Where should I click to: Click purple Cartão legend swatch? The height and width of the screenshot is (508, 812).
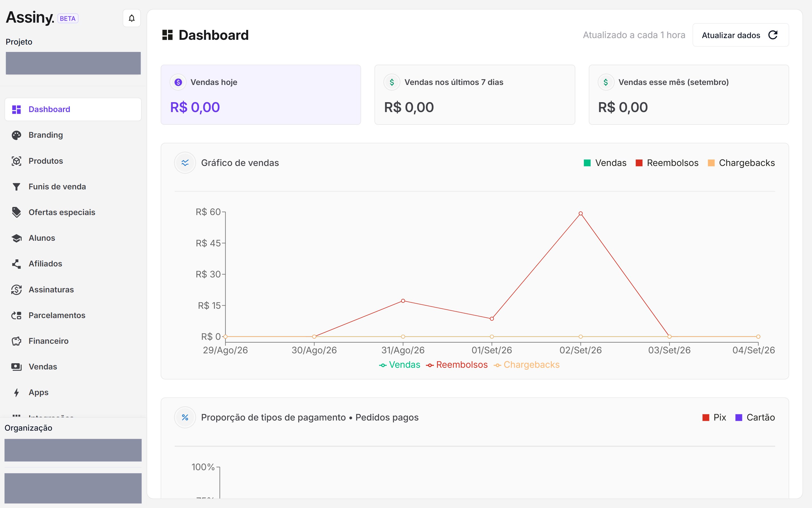(738, 418)
